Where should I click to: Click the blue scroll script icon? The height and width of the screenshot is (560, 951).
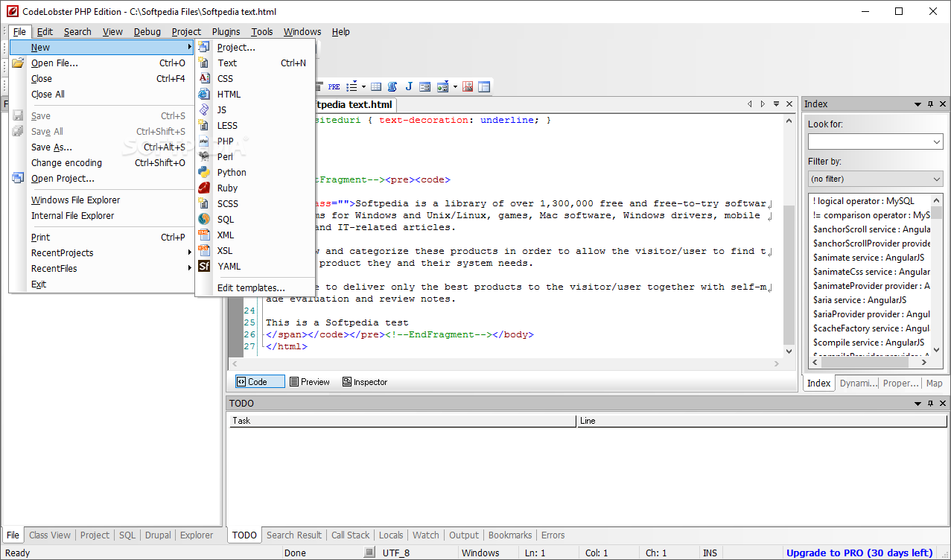coord(392,86)
